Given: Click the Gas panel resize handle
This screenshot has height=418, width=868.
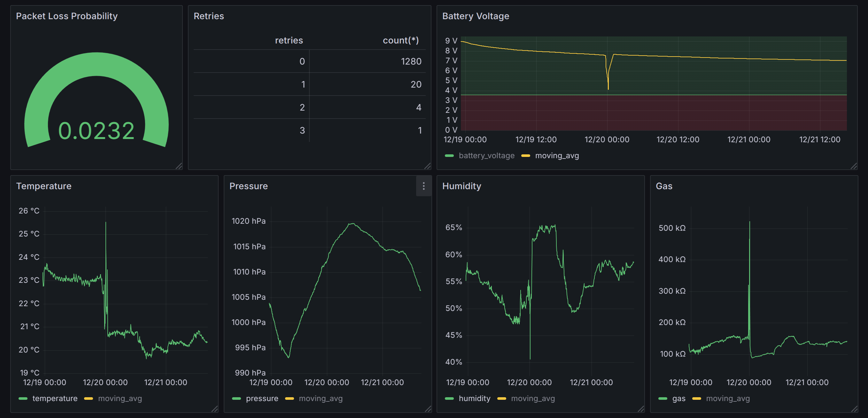Looking at the screenshot, I should [854, 409].
